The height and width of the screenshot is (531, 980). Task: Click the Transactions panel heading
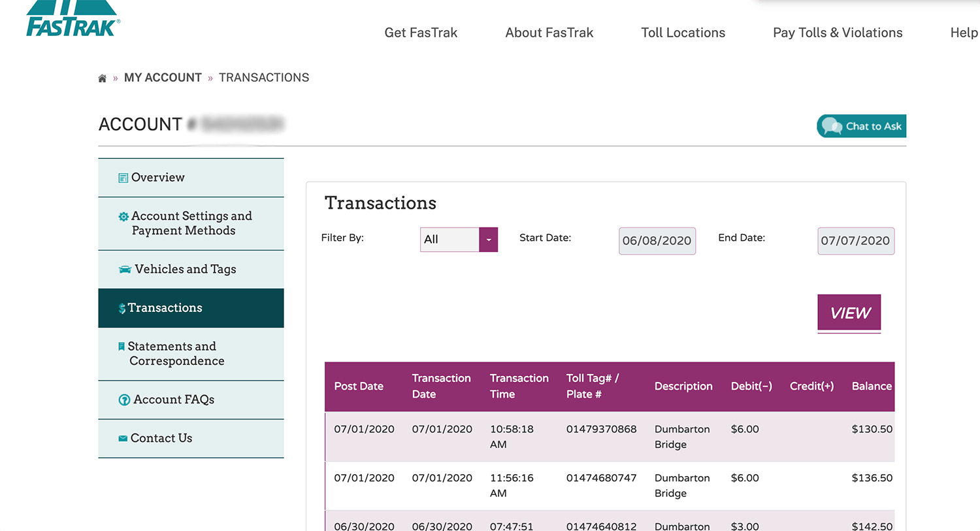point(380,203)
